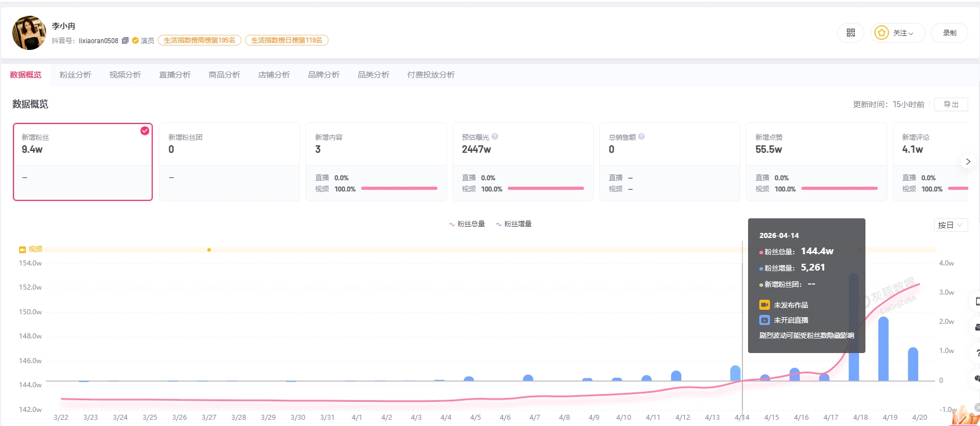Toggle the 粉丝总量 legend series
This screenshot has height=426, width=980.
coord(467,224)
